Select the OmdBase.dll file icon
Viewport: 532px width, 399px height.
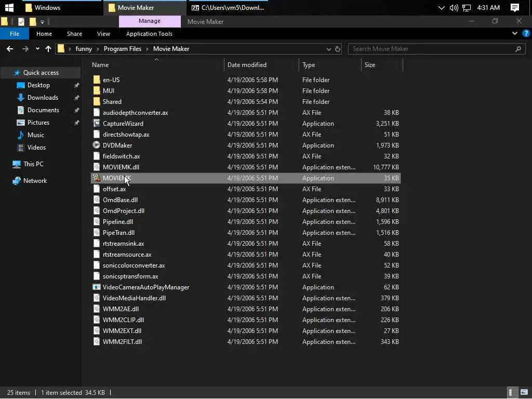click(97, 200)
